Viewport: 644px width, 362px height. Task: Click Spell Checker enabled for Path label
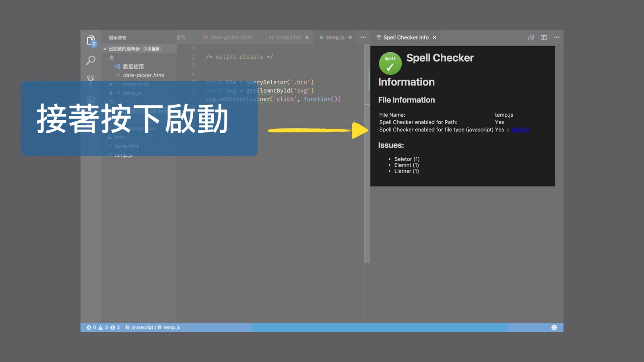point(418,122)
